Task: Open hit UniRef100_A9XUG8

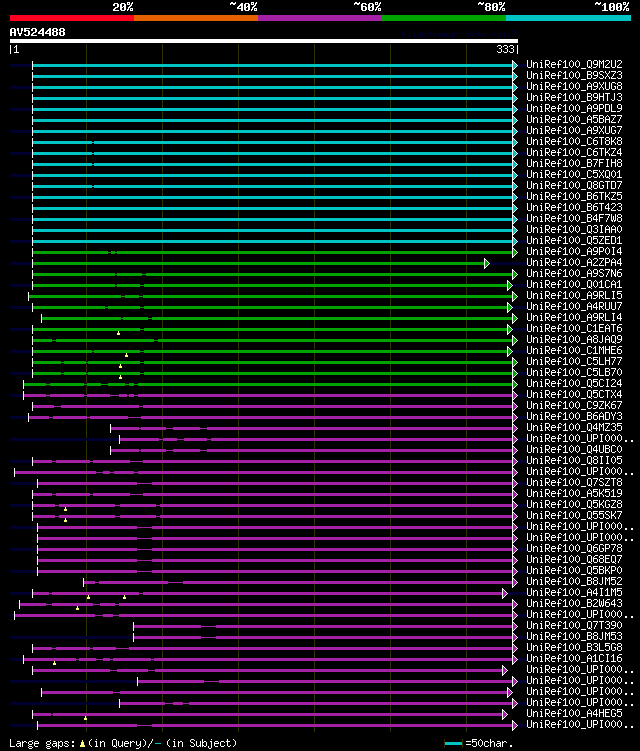Action: click(x=574, y=86)
